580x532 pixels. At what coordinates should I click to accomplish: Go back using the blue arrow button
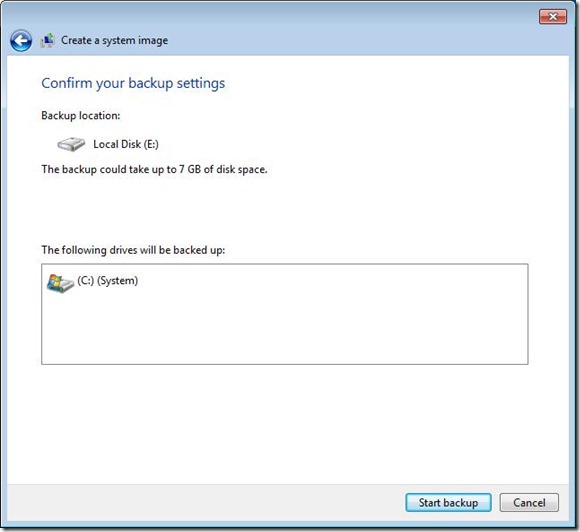point(21,40)
